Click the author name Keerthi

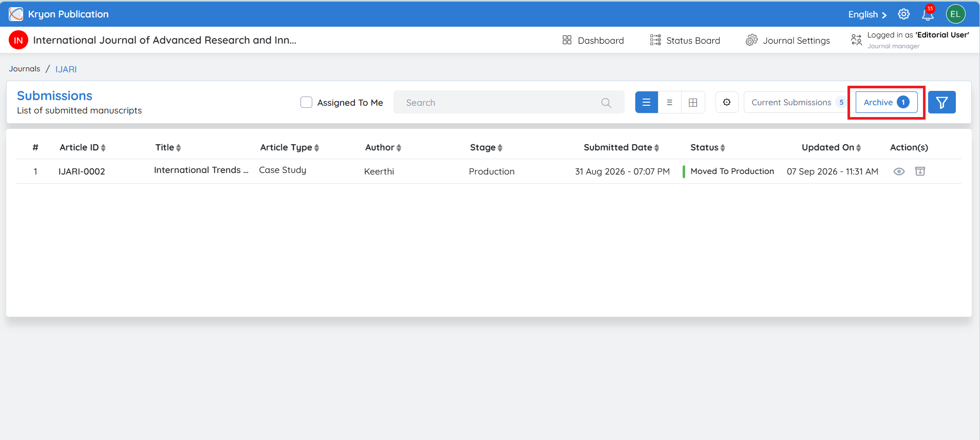coord(379,171)
